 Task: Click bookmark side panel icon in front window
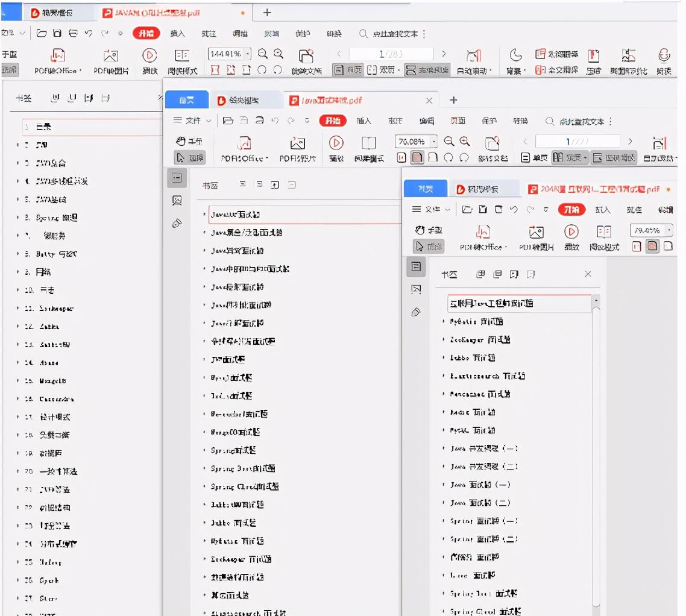coord(416,266)
